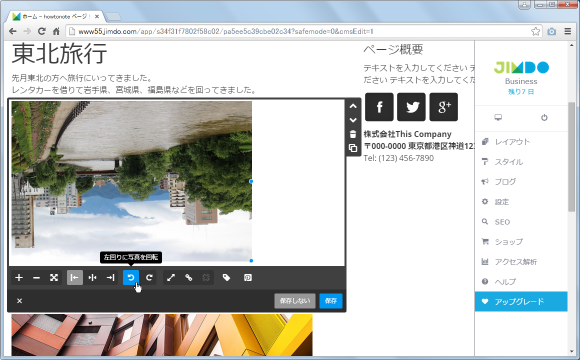
Task: Click the アップグレード button
Action: (x=521, y=302)
